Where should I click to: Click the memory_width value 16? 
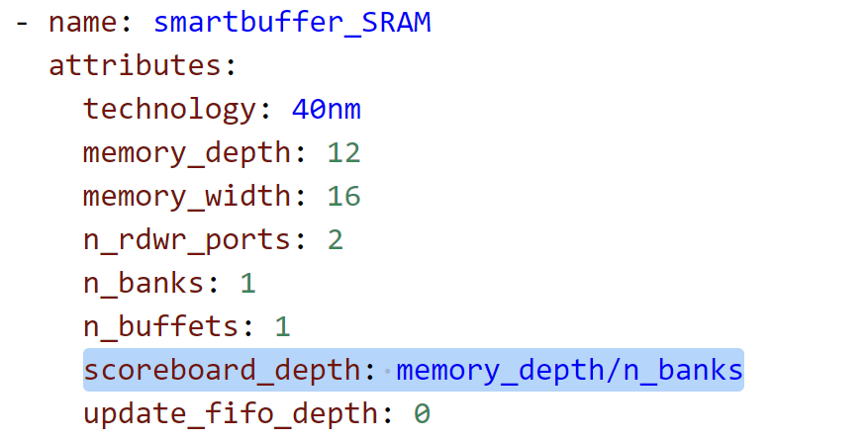point(343,196)
